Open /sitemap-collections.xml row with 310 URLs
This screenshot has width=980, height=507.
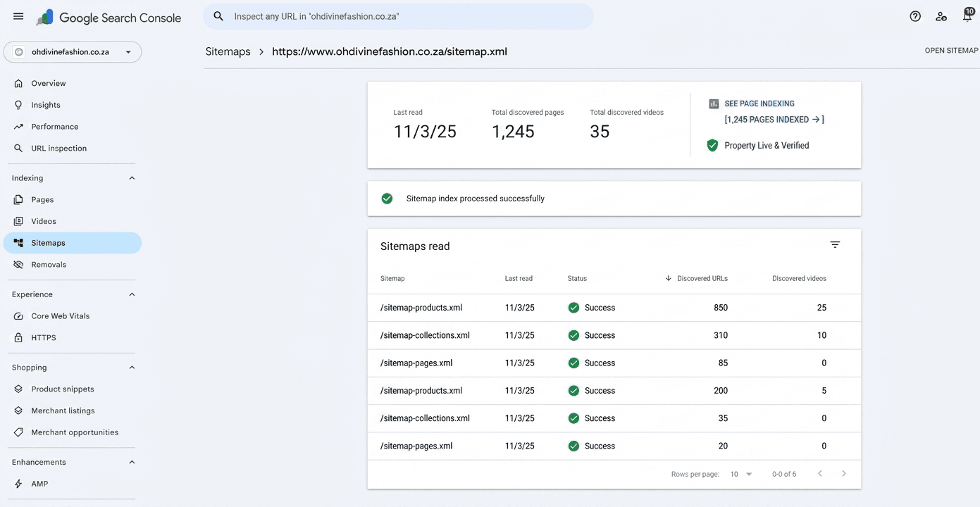614,335
